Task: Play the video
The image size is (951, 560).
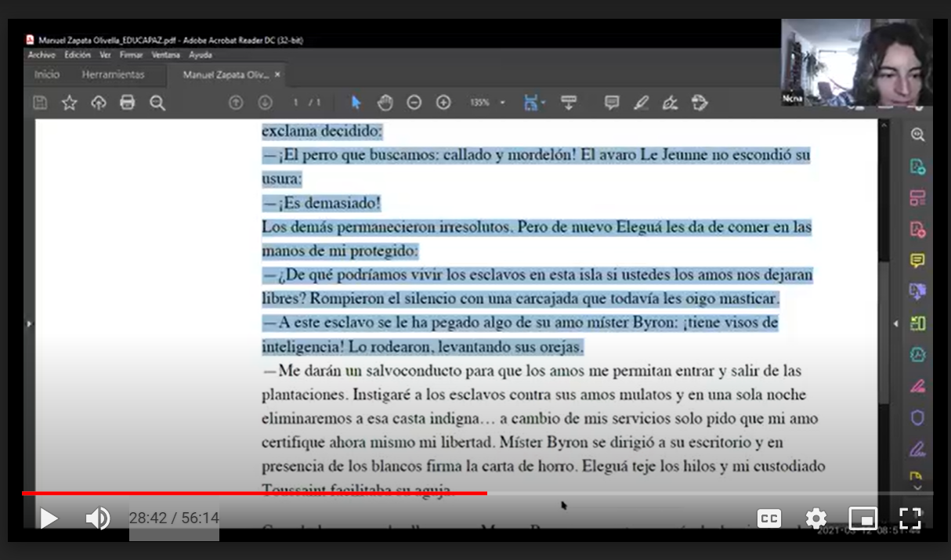Action: [49, 518]
